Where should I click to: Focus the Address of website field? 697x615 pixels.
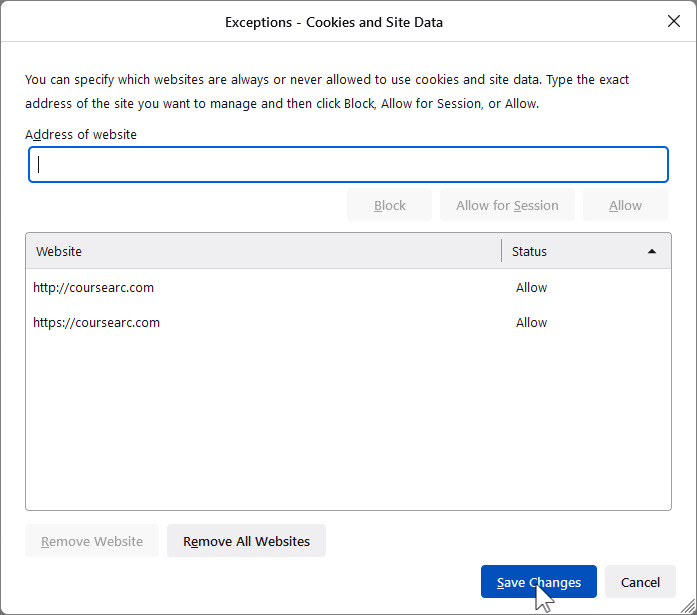click(x=348, y=164)
